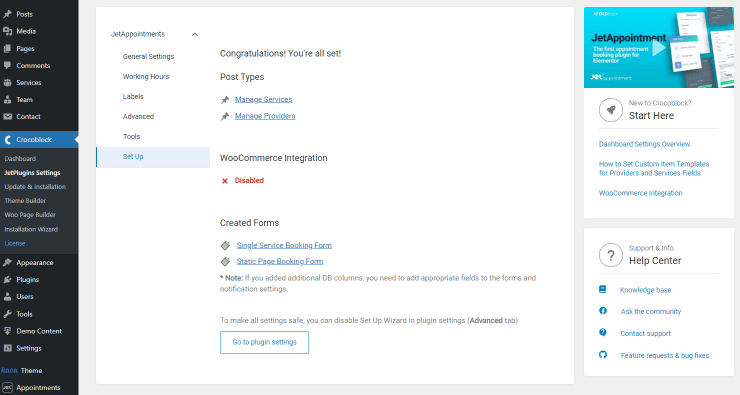Click Go to plugin settings button
The width and height of the screenshot is (740, 395).
264,342
